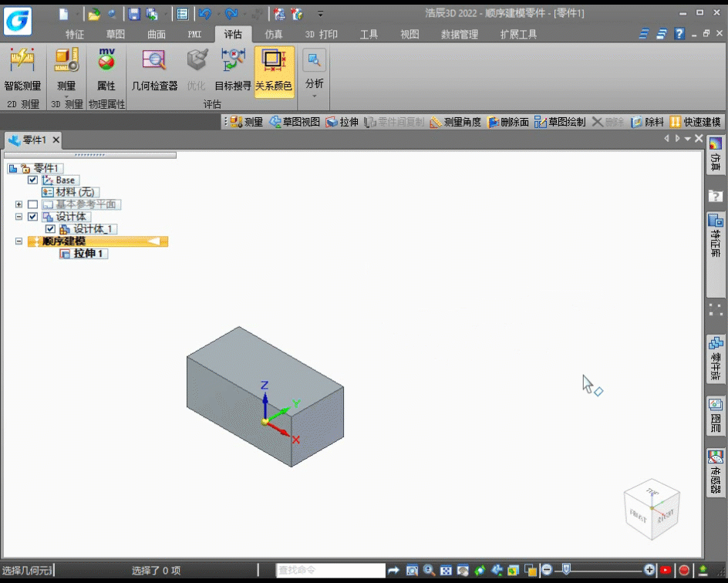Toggle the 基本参考平面 visibility checkbox
The height and width of the screenshot is (583, 728).
(32, 204)
